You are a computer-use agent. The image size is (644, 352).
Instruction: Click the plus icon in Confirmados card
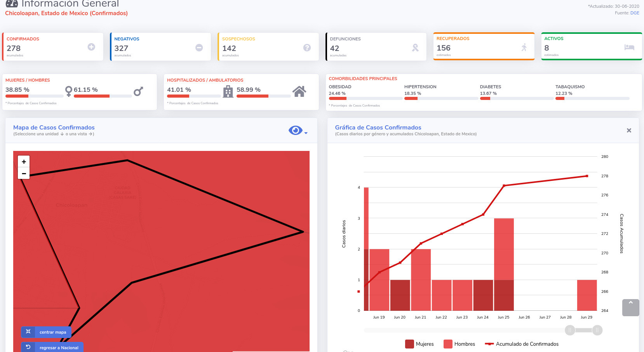click(91, 47)
